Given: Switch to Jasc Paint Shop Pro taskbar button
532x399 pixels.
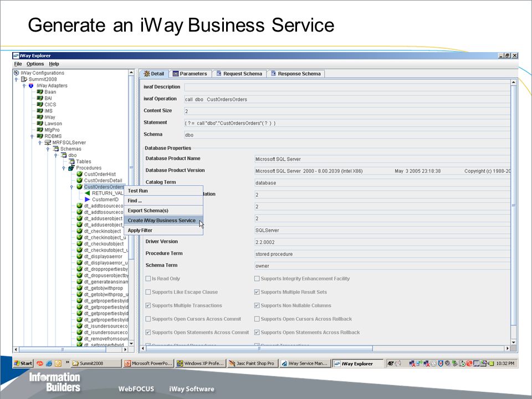Looking at the screenshot, I should point(252,364).
